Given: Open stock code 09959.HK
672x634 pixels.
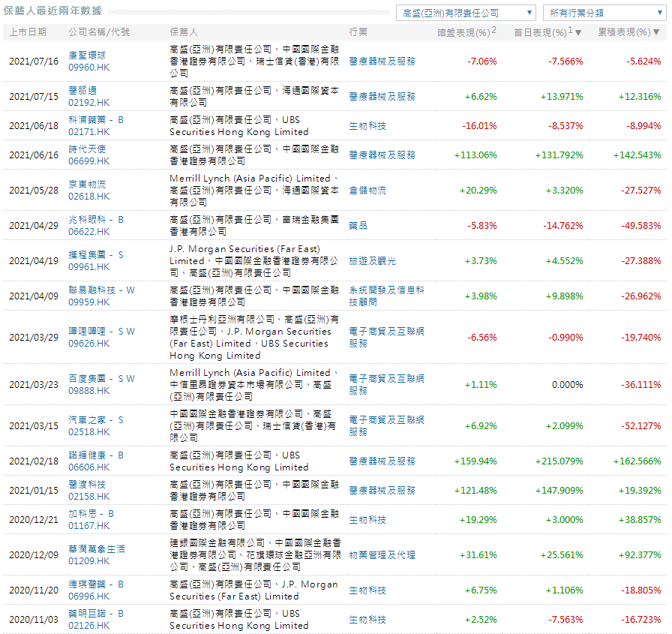Looking at the screenshot, I should point(89,302).
